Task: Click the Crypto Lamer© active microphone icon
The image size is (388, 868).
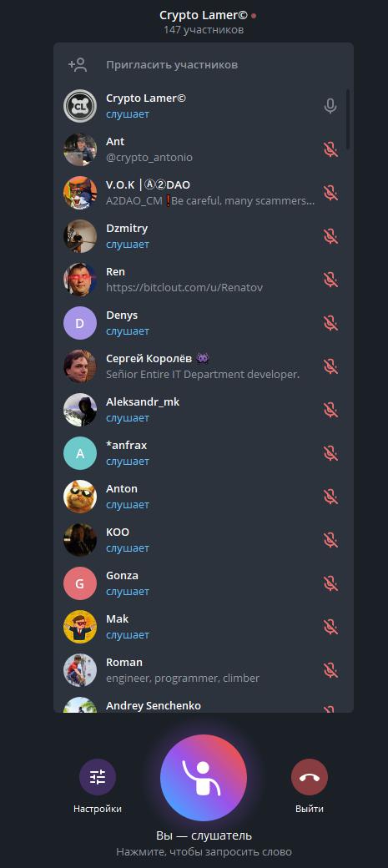Action: (x=330, y=106)
